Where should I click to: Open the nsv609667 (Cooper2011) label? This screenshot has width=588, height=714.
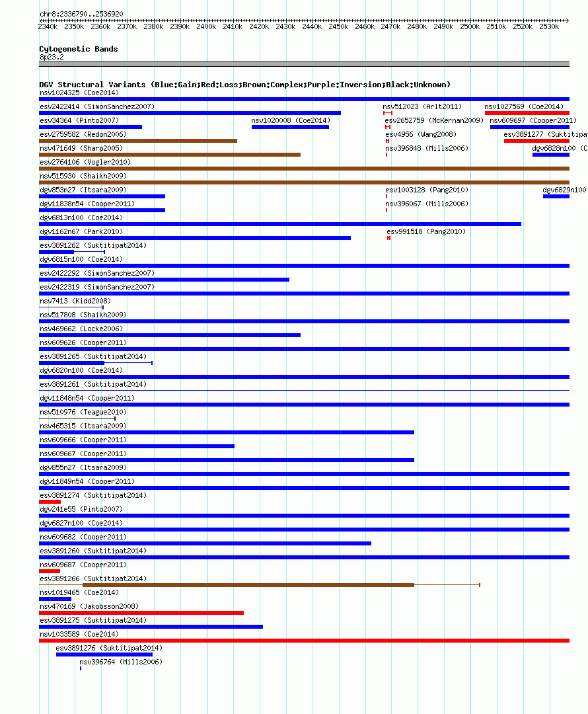(83, 454)
